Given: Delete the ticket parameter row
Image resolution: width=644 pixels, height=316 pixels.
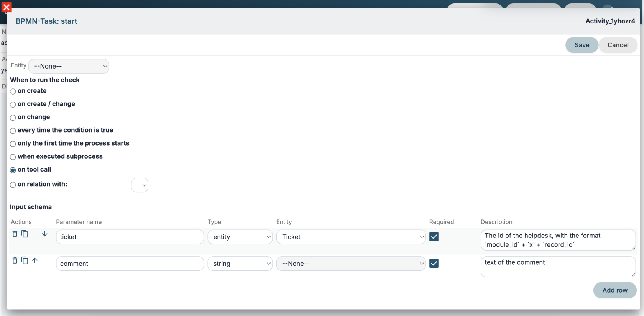Looking at the screenshot, I should [15, 234].
